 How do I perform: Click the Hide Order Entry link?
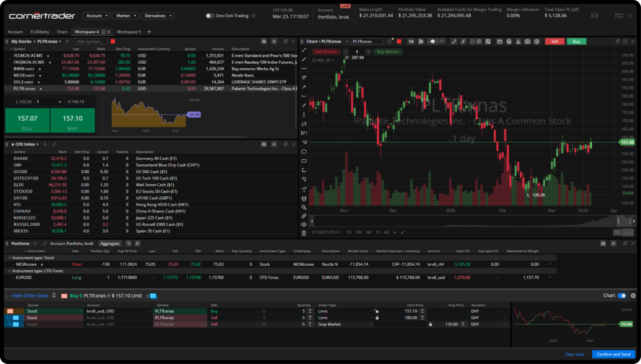tap(30, 296)
